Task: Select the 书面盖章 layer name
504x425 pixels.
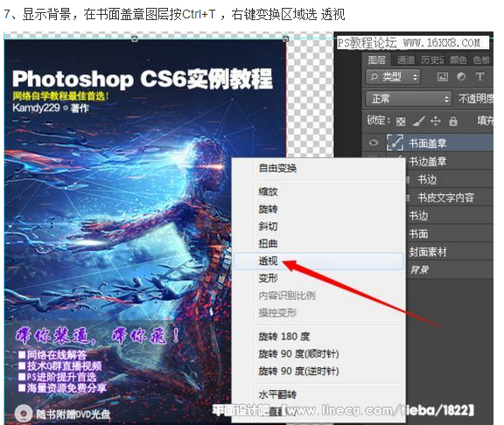Action: point(428,143)
